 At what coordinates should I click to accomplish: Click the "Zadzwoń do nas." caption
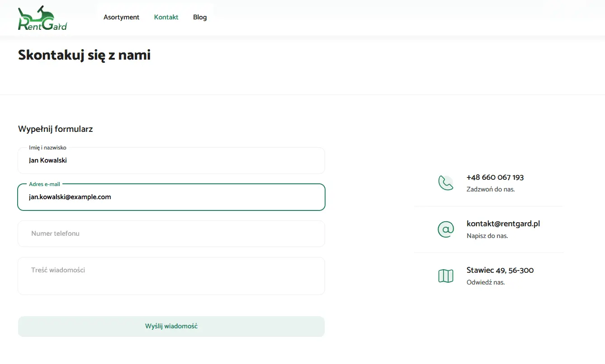click(x=490, y=189)
